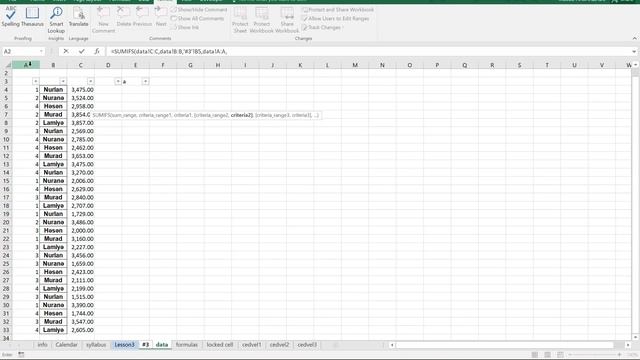Click the horizontal scrollbar left arrow
The width and height of the screenshot is (640, 360).
click(392, 345)
